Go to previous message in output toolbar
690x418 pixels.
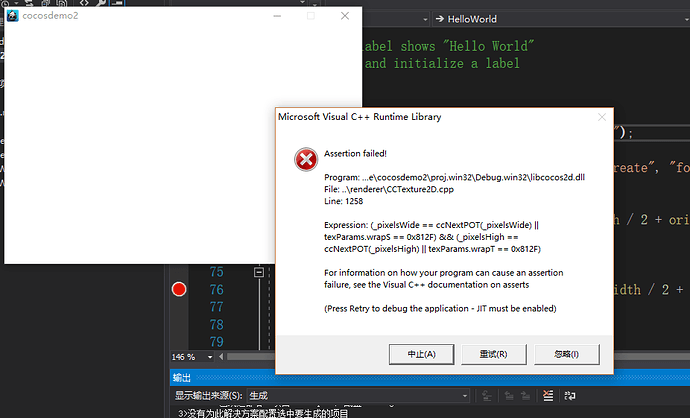point(509,396)
